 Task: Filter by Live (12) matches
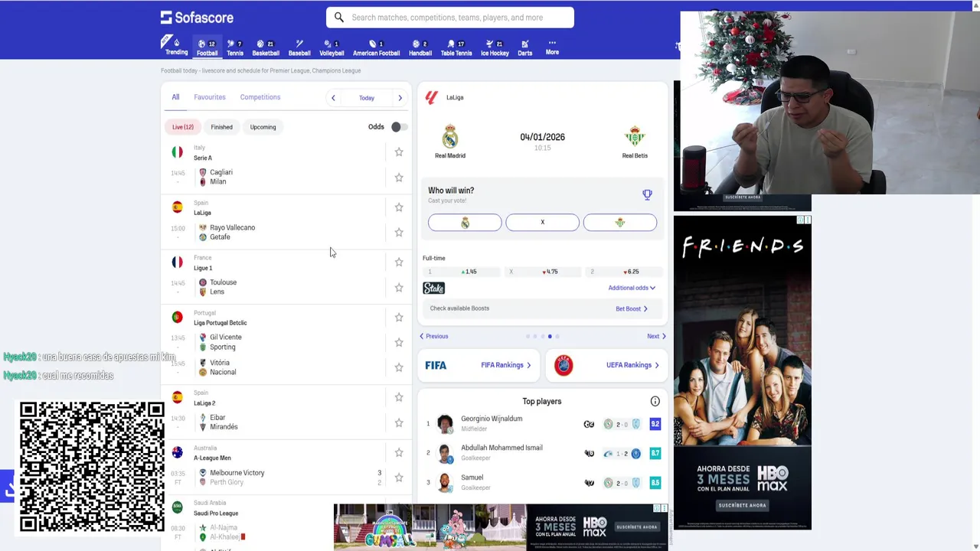click(183, 127)
